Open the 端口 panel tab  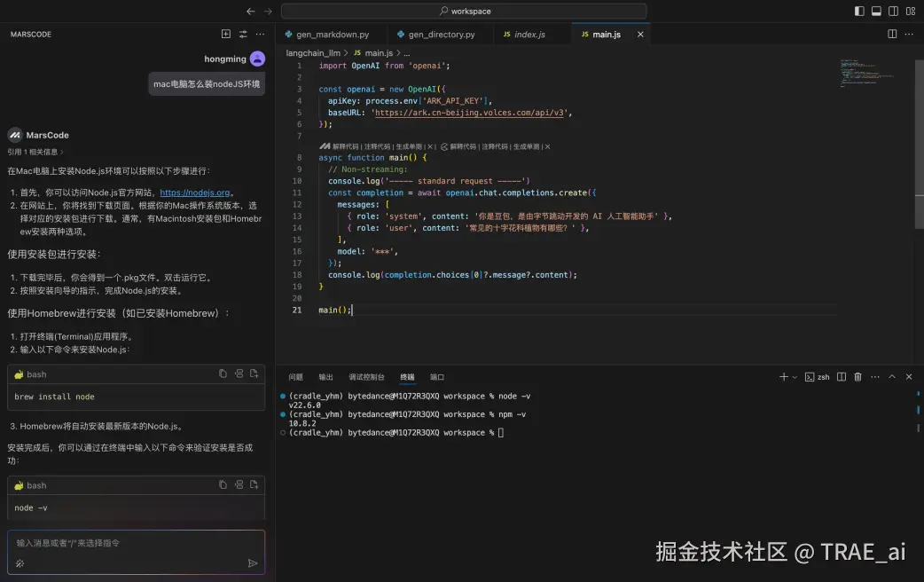(x=437, y=377)
